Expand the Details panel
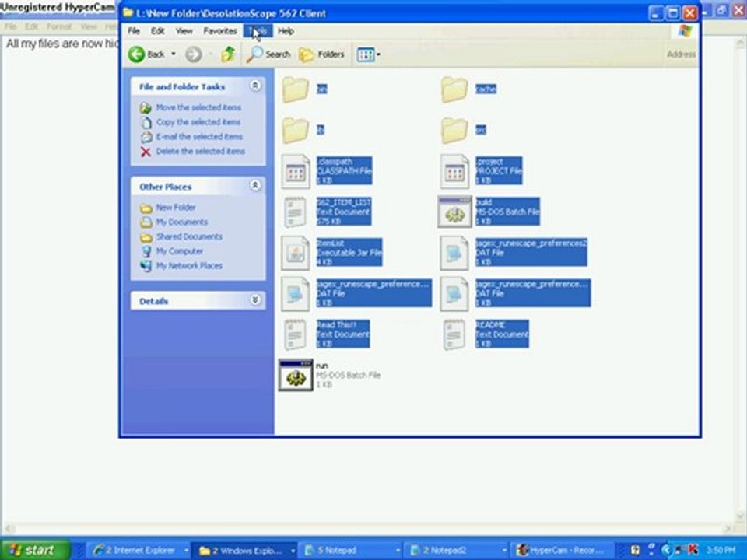The image size is (747, 560). 255,299
